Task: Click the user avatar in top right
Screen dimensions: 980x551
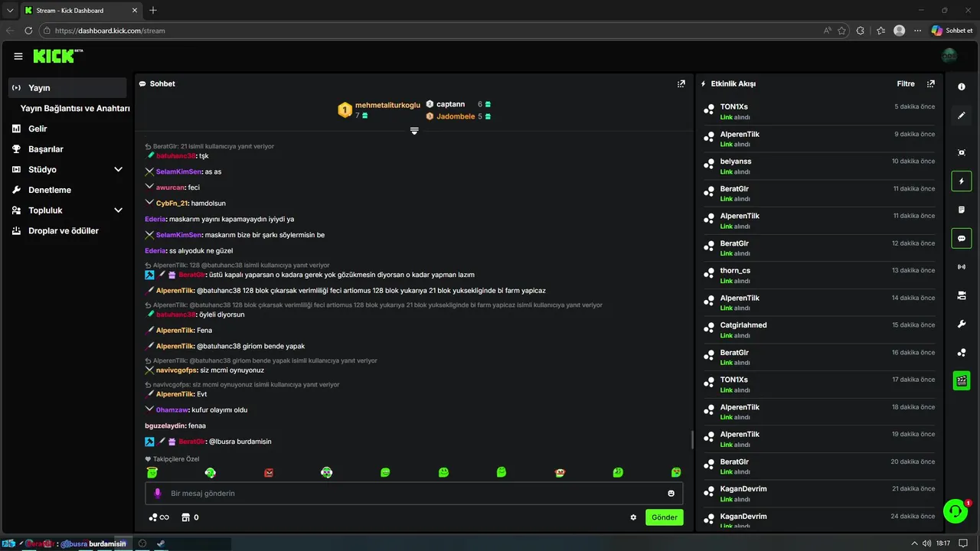Action: pyautogui.click(x=949, y=56)
